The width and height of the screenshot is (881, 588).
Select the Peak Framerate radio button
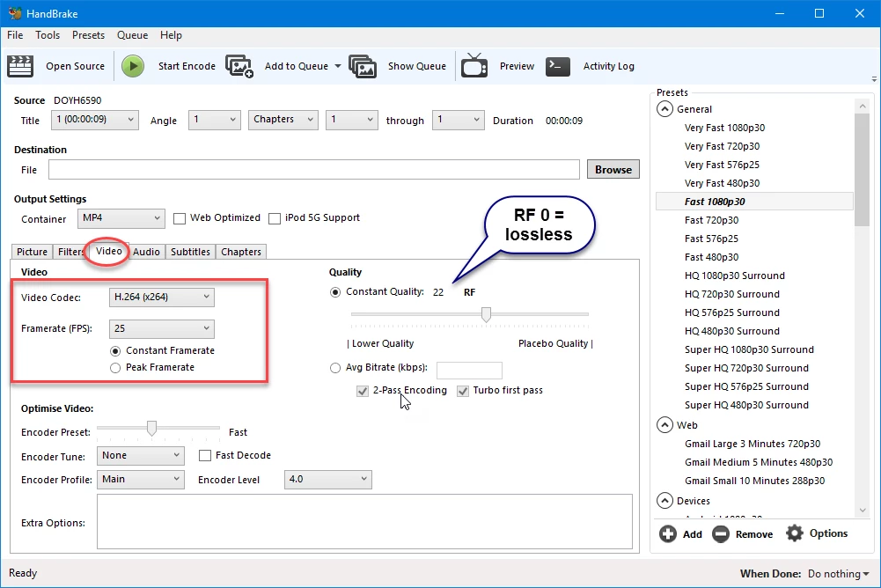pyautogui.click(x=115, y=368)
